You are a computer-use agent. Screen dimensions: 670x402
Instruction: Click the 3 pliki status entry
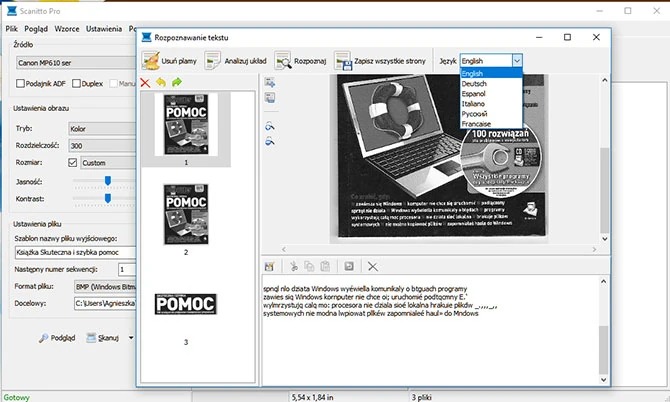point(421,397)
